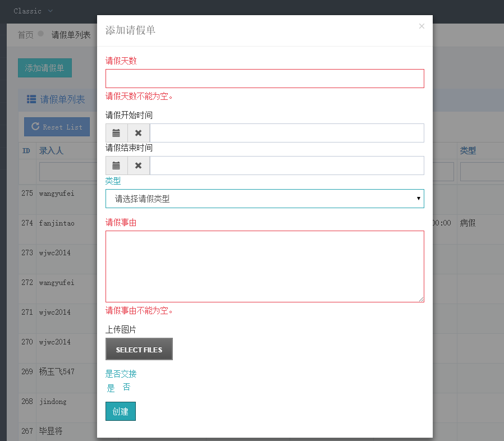
Task: Clear the 请假结束时间 date value
Action: tap(139, 166)
